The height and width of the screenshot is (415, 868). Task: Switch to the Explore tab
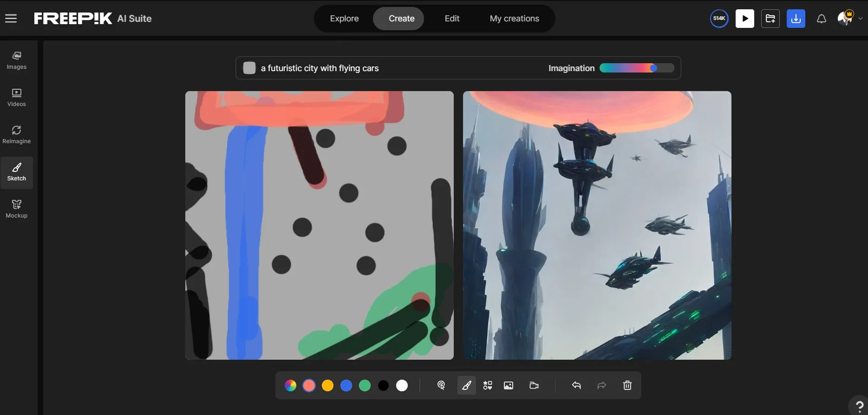tap(344, 19)
